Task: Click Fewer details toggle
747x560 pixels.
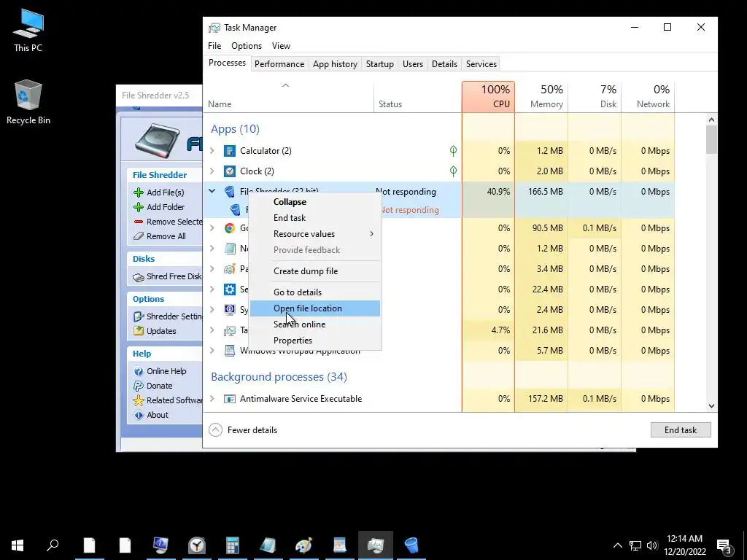Action: (243, 430)
